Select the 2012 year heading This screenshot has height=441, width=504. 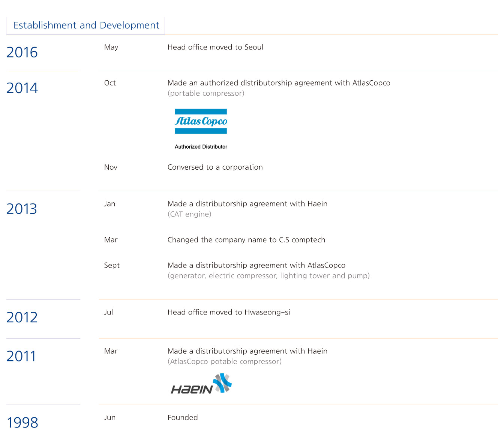(22, 318)
